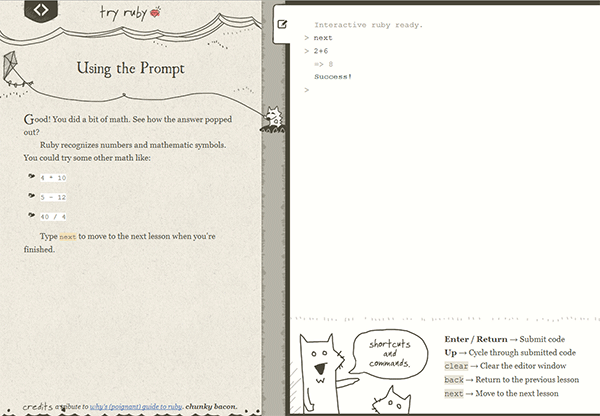This screenshot has width=600, height=416.
Task: Click the small fox on divider
Action: 274,117
